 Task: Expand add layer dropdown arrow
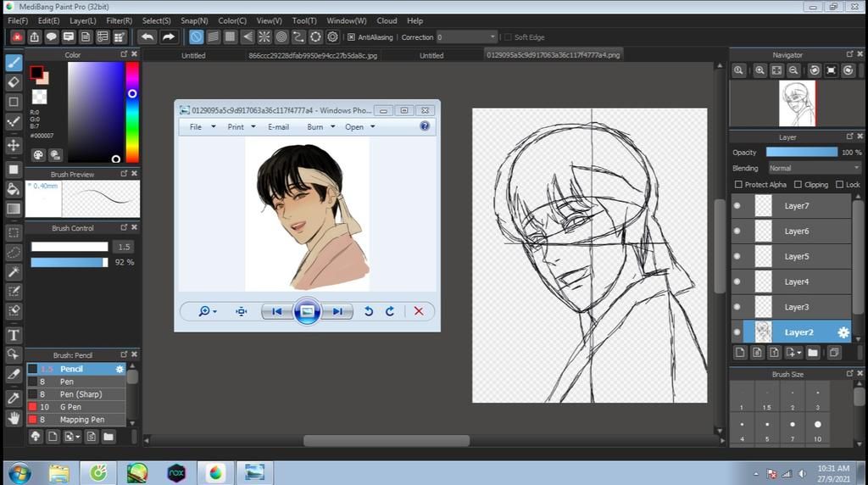798,353
